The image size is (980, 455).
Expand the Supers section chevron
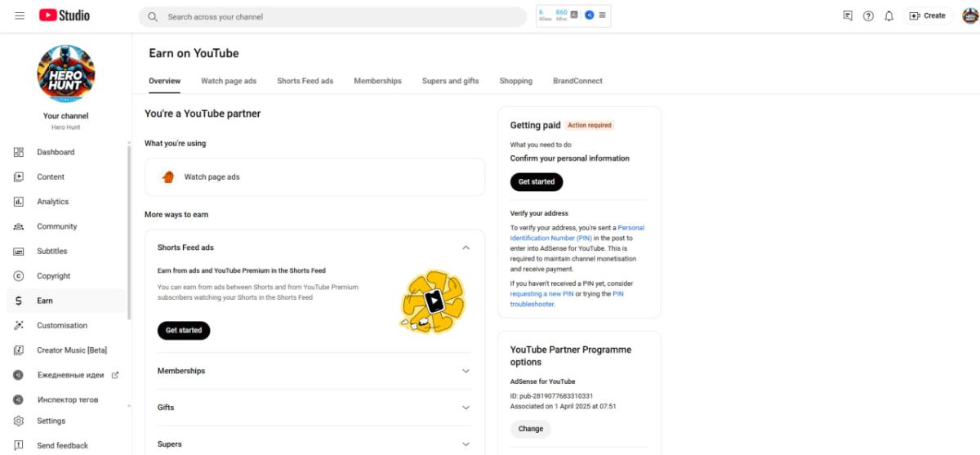pyautogui.click(x=465, y=444)
